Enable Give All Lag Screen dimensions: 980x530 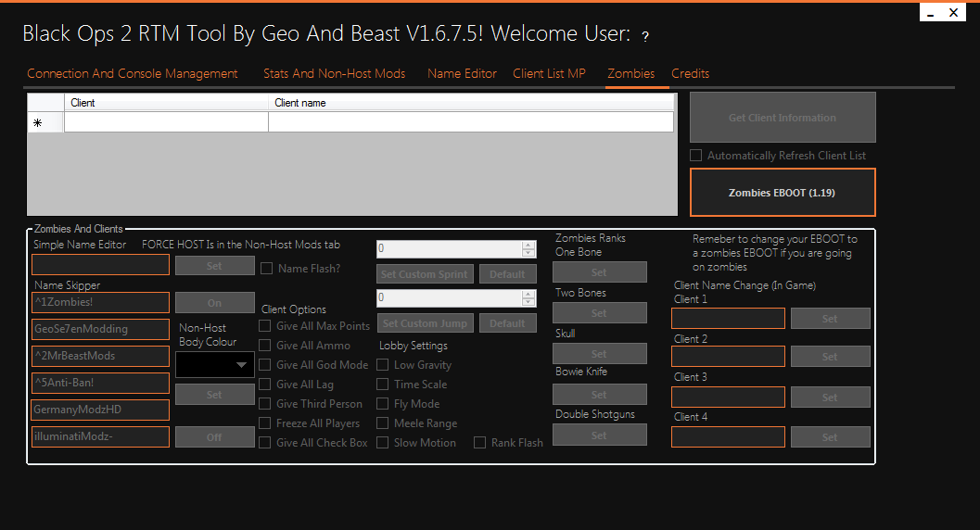pyautogui.click(x=265, y=384)
